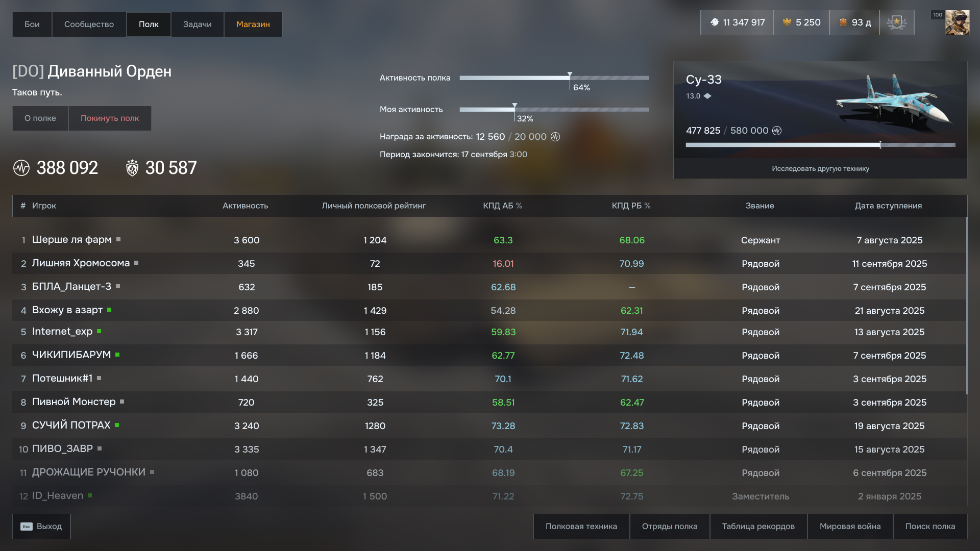Click the О полке button
Viewport: 980px width, 551px height.
tap(40, 118)
